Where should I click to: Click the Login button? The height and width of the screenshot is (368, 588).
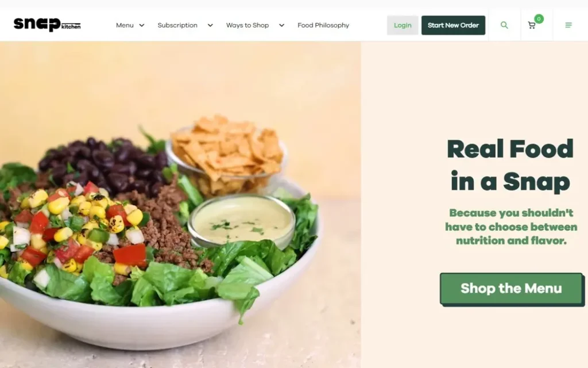(403, 25)
